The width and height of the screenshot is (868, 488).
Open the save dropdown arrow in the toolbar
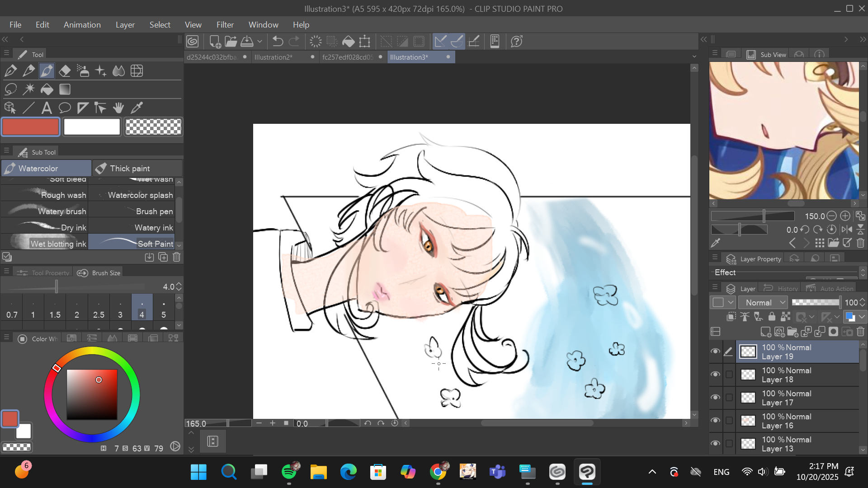pyautogui.click(x=259, y=42)
